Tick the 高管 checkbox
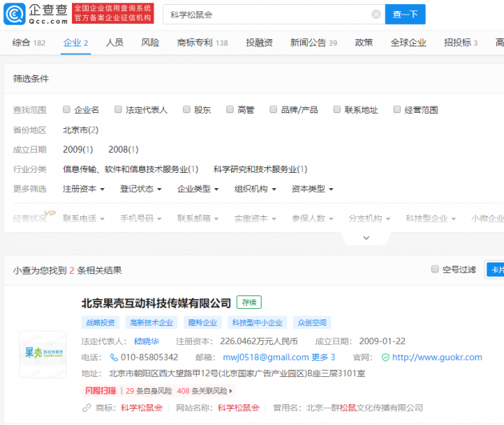The height and width of the screenshot is (425, 504). coord(230,110)
